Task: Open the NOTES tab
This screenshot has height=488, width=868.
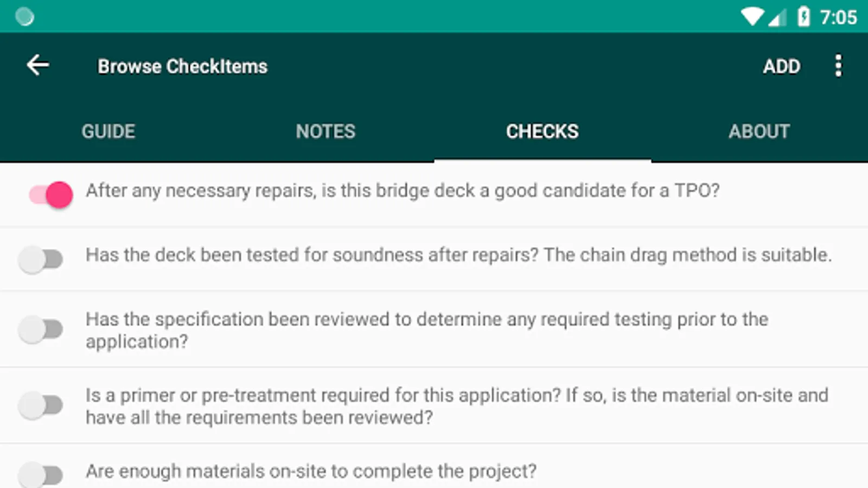Action: coord(325,131)
